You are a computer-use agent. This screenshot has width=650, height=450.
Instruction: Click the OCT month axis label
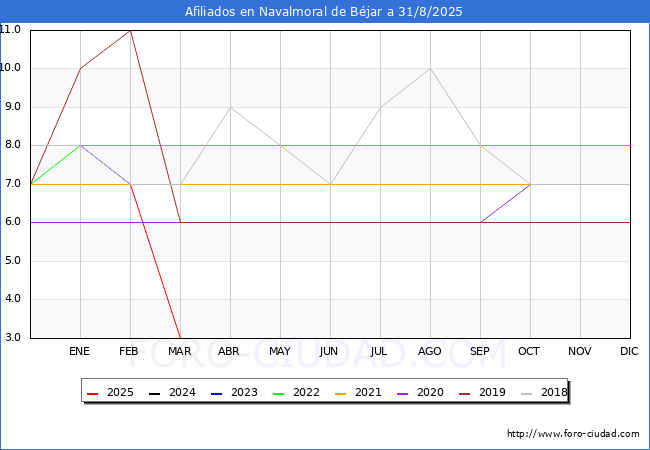(529, 351)
